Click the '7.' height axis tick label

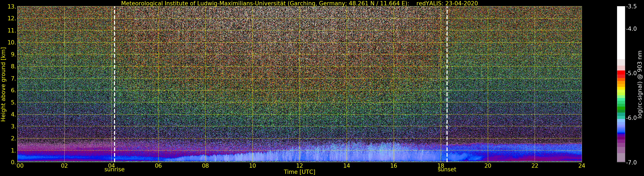pyautogui.click(x=13, y=78)
